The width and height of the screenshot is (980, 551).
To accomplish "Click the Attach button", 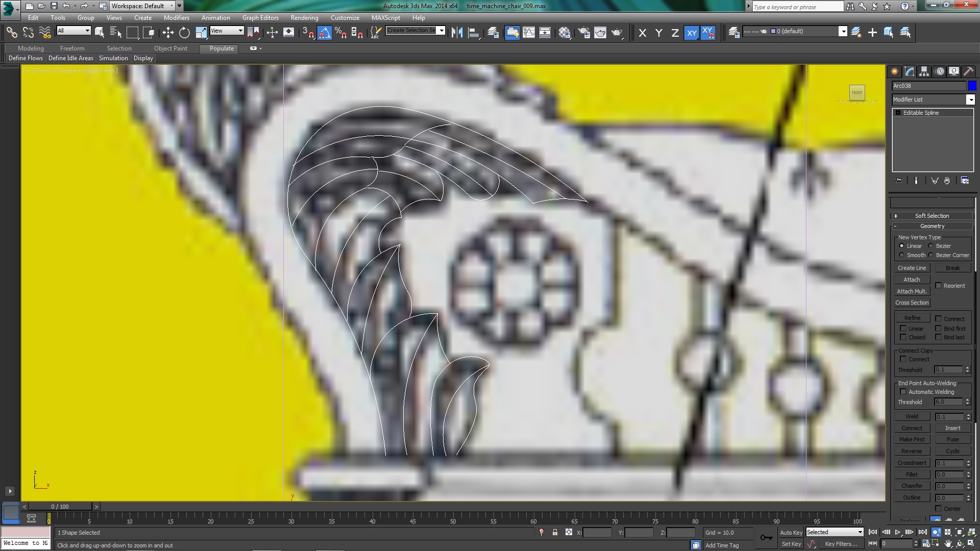I will (x=912, y=280).
